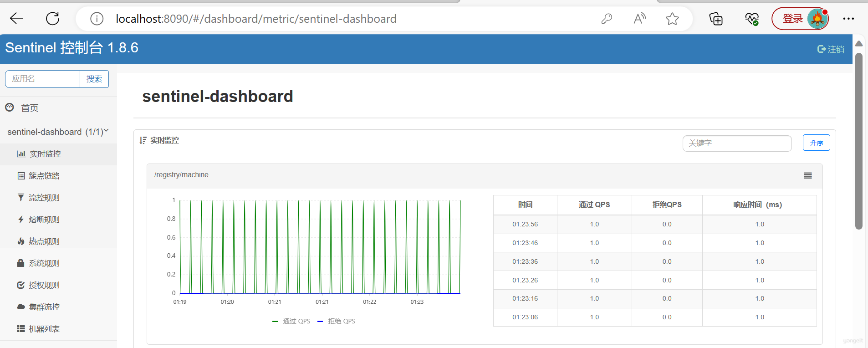Focus the 应用名 search field
The height and width of the screenshot is (348, 868).
42,79
